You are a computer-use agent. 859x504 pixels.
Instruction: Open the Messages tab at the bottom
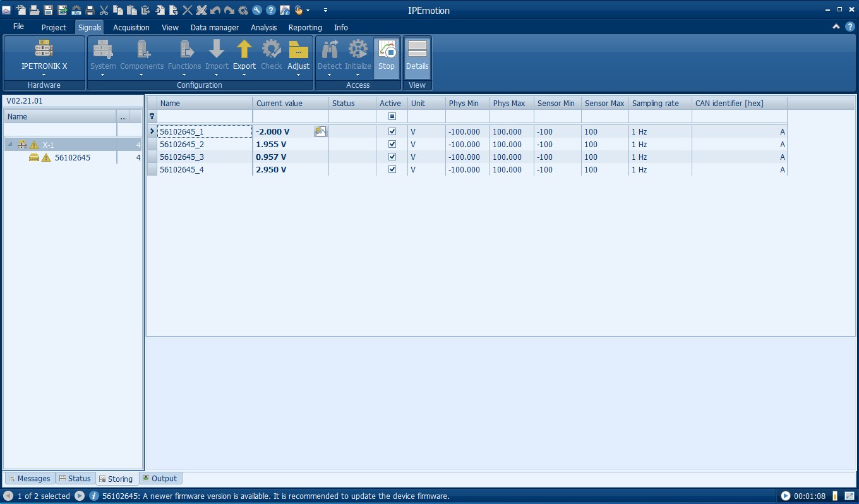(x=30, y=478)
